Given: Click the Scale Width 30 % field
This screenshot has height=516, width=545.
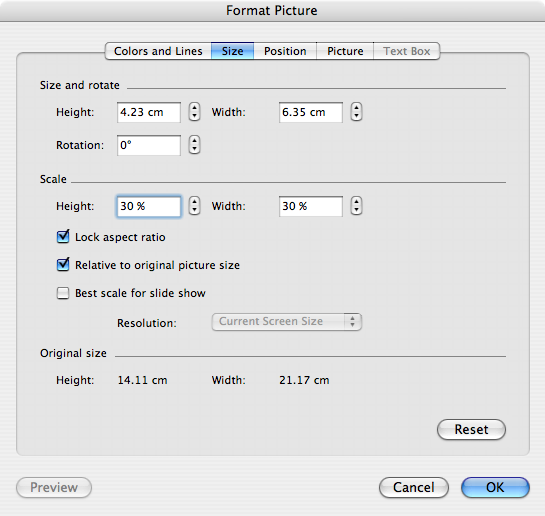Looking at the screenshot, I should click(311, 206).
